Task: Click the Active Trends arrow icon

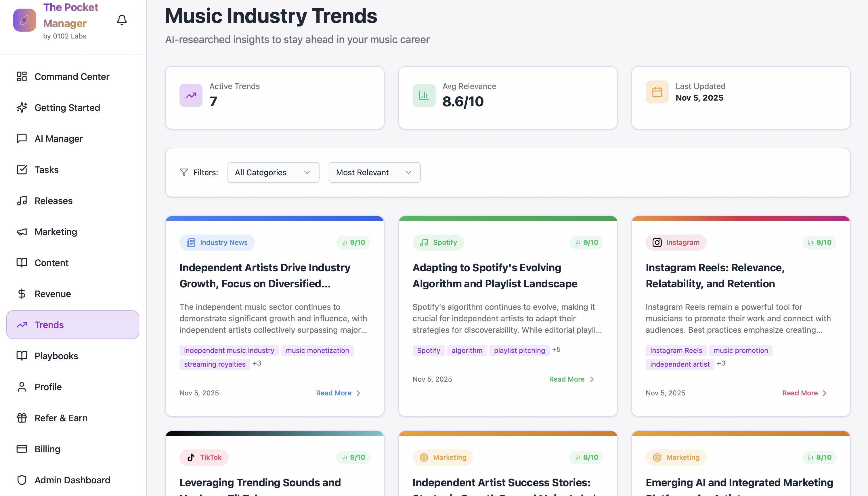Action: 191,95
